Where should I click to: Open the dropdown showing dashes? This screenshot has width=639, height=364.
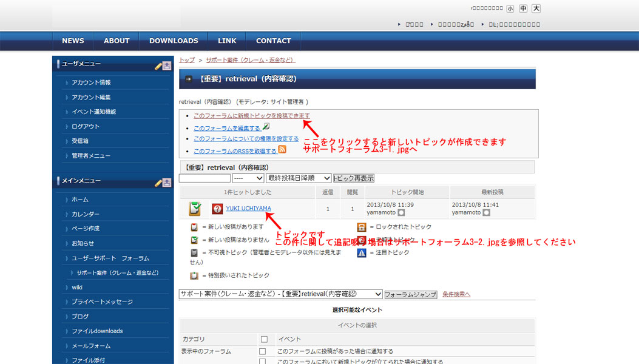pos(248,178)
